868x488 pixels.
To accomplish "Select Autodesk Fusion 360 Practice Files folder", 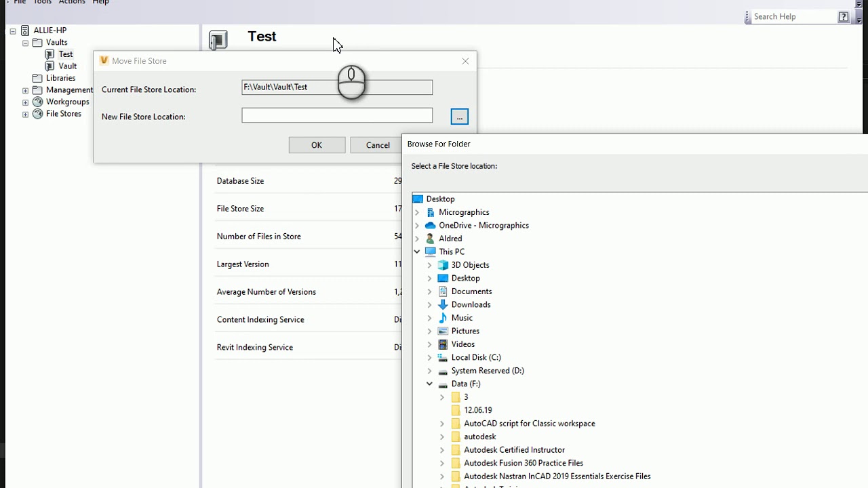I will [524, 463].
